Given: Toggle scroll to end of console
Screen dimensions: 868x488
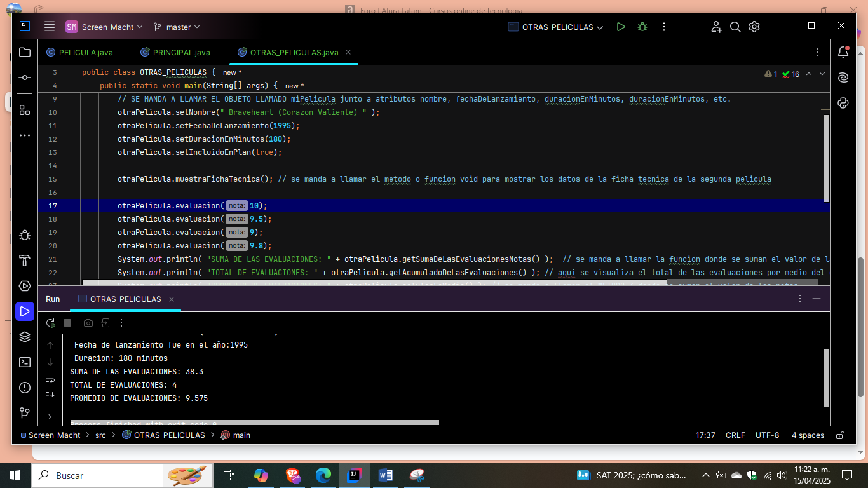Looking at the screenshot, I should point(50,395).
